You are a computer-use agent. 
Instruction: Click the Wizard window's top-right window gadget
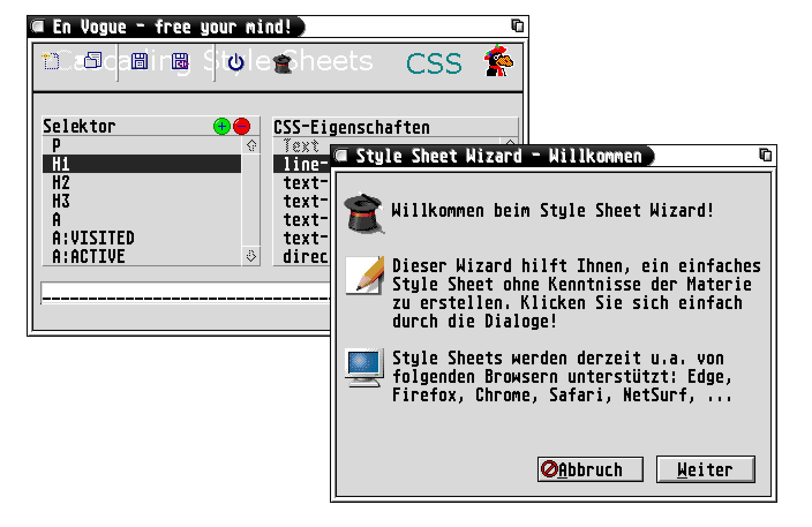pyautogui.click(x=765, y=155)
